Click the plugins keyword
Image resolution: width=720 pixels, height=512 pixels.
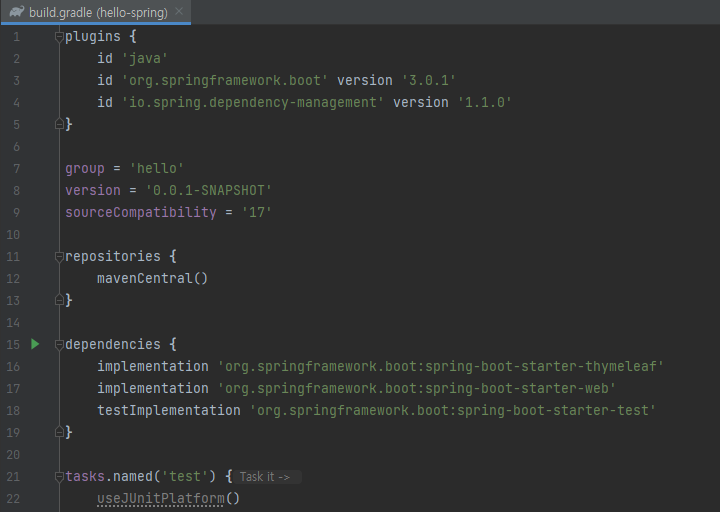[93, 37]
